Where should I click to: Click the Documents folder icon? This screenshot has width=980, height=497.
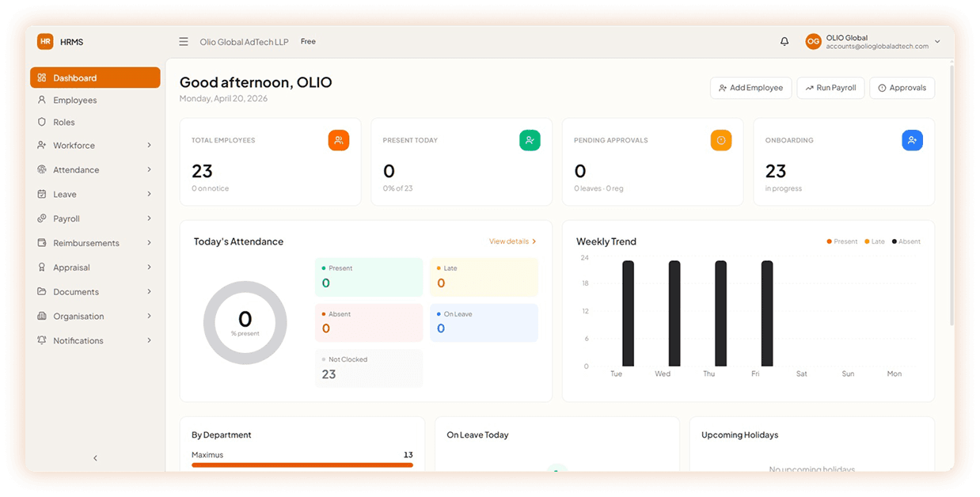click(42, 292)
